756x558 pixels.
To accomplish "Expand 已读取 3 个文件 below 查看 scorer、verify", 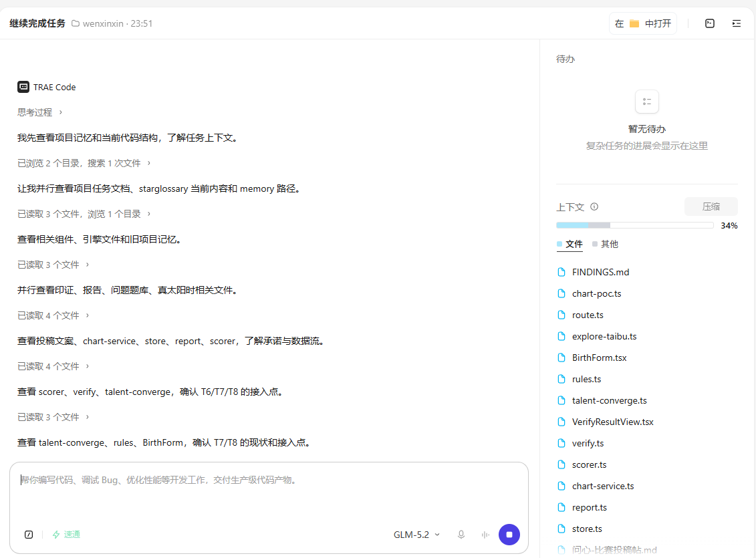I will tap(53, 417).
